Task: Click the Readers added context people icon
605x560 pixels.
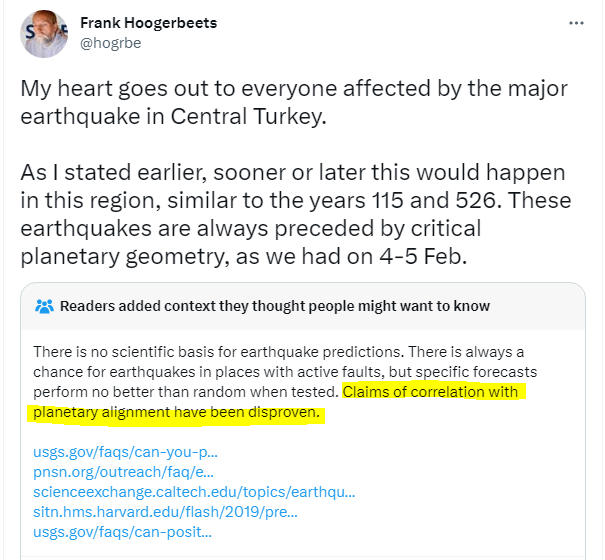Action: coord(44,306)
